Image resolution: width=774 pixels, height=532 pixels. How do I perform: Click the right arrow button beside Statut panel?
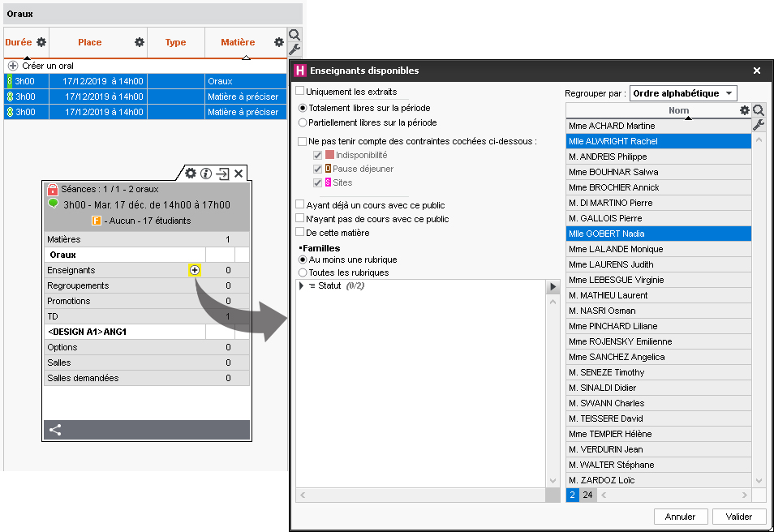(553, 287)
